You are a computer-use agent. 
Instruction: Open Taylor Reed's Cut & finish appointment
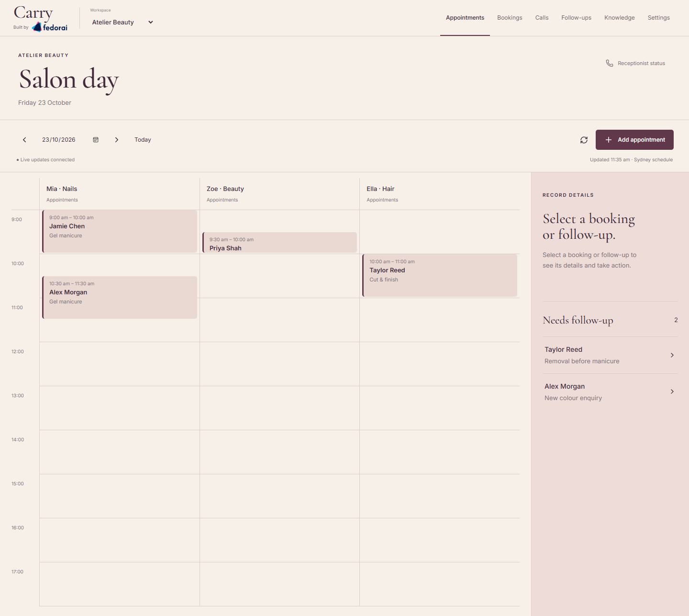440,275
